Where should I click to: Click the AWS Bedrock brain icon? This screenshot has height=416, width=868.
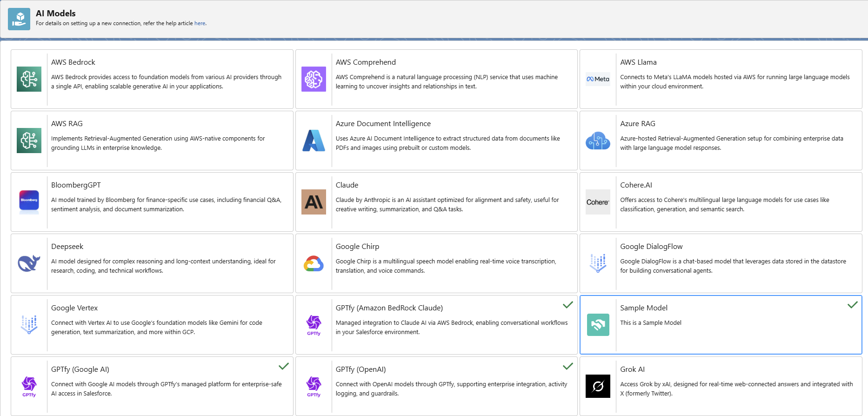[29, 79]
